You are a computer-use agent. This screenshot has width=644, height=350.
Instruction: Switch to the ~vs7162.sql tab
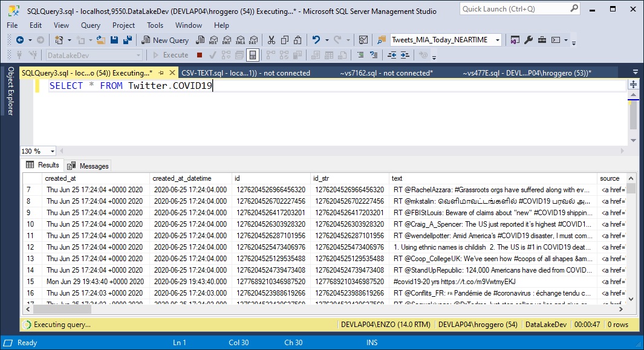pos(386,73)
